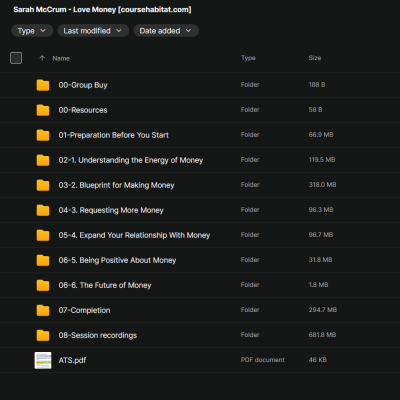Click the 318.0 MB size value
Viewport: 400px width, 400px height.
pyautogui.click(x=322, y=185)
